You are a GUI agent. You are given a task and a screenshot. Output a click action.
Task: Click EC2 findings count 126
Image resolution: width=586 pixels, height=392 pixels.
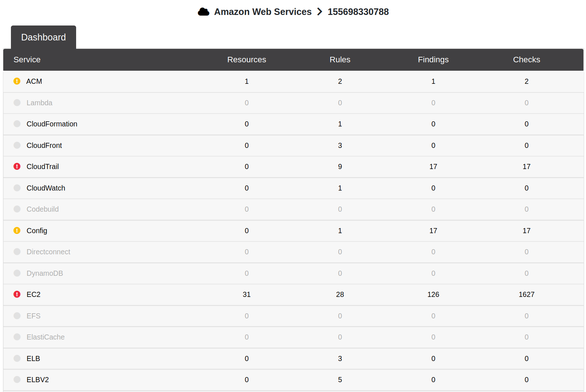433,294
